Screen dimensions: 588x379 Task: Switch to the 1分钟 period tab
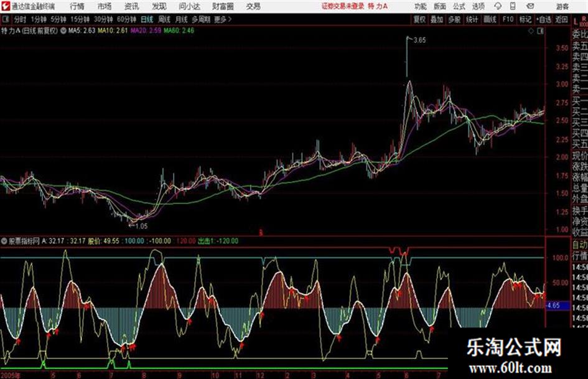click(x=39, y=19)
